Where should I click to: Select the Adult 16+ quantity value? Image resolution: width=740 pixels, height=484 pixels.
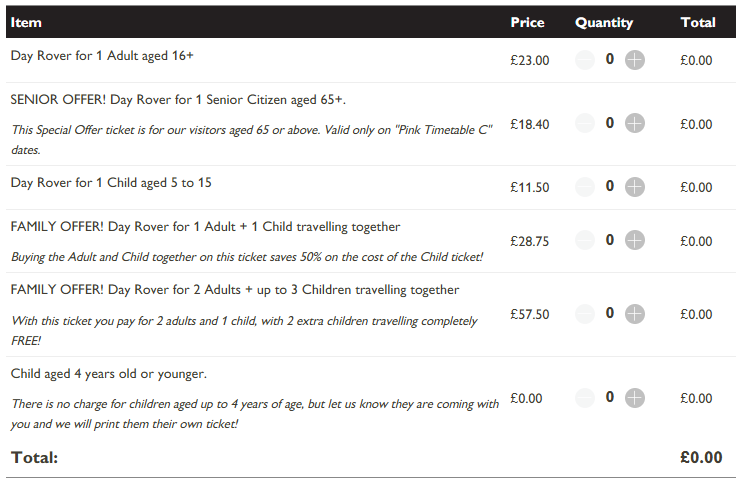click(610, 59)
